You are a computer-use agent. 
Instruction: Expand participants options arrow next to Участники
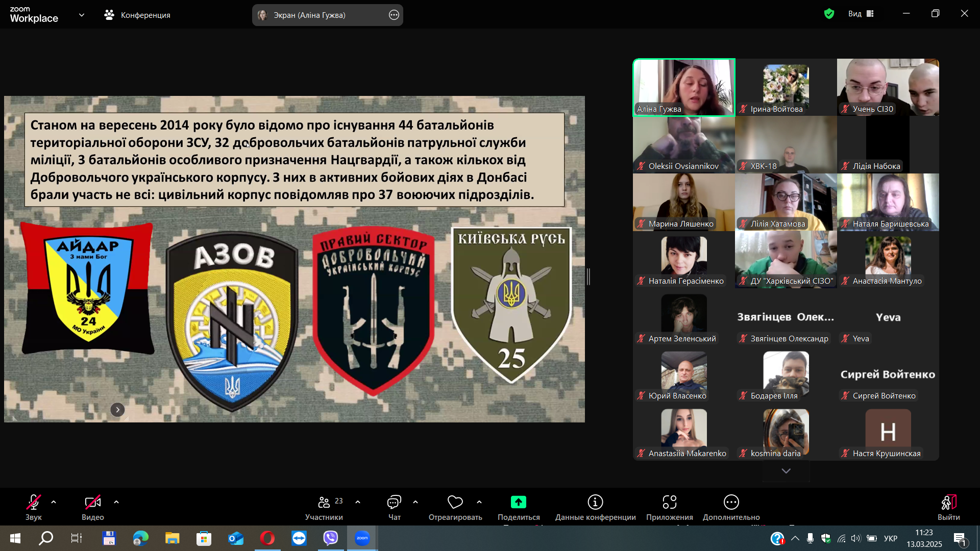click(x=358, y=503)
